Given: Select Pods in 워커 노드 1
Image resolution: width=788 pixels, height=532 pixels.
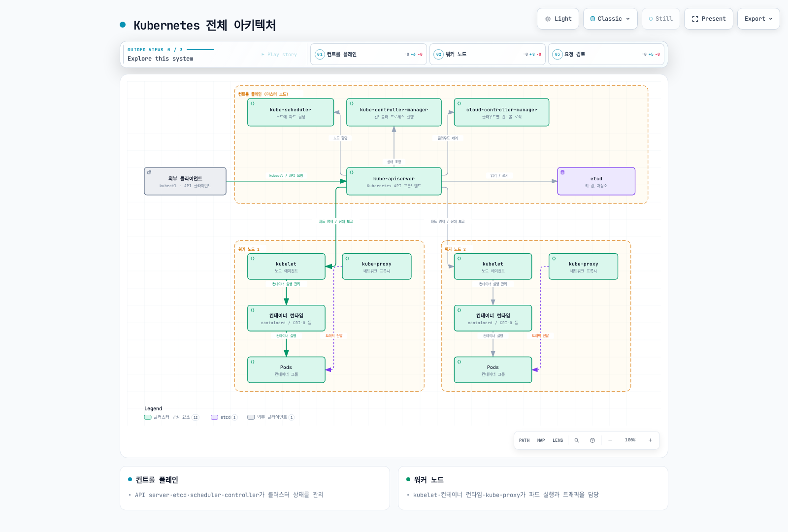Looking at the screenshot, I should click(286, 370).
